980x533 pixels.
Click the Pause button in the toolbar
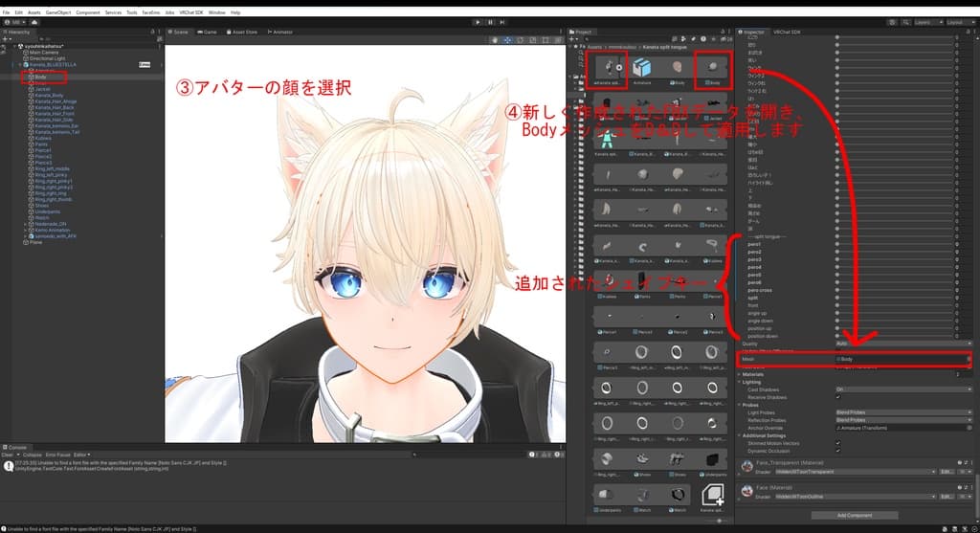[x=490, y=22]
